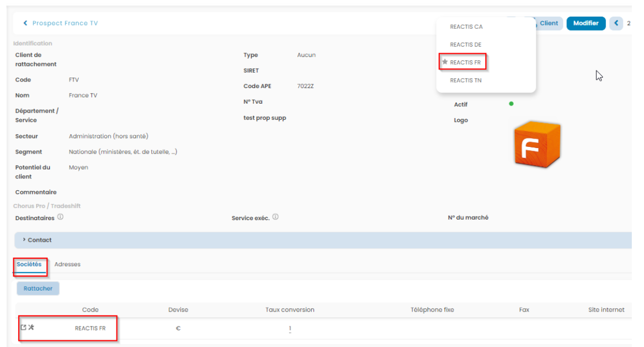
Task: Open the REACTIS FR row external link icon
Action: pos(23,328)
